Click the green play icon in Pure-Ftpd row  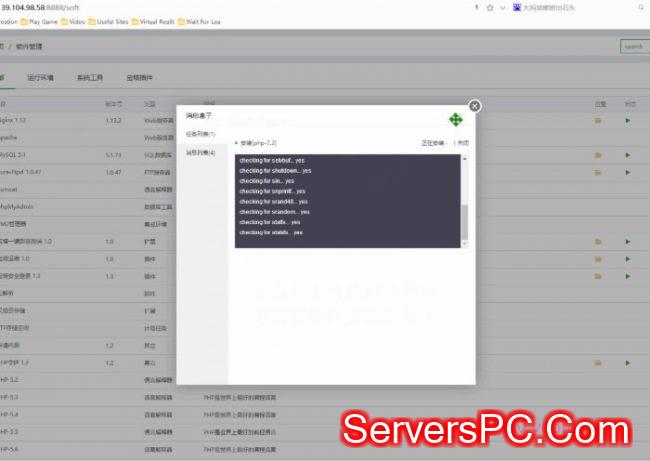pyautogui.click(x=628, y=173)
